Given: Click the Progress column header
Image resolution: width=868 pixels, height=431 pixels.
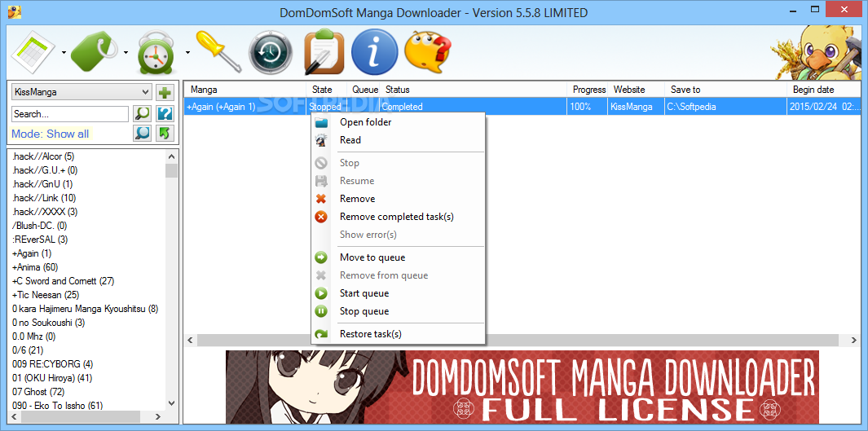Looking at the screenshot, I should pyautogui.click(x=588, y=90).
